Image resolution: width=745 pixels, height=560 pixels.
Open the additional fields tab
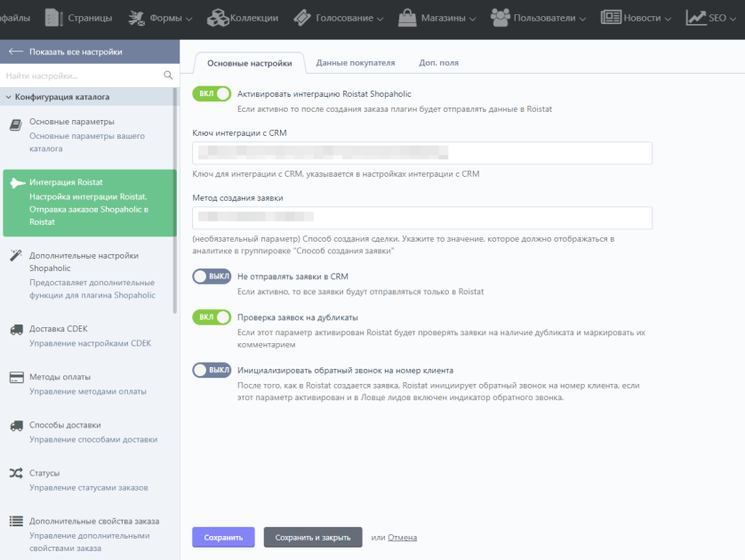pyautogui.click(x=438, y=63)
